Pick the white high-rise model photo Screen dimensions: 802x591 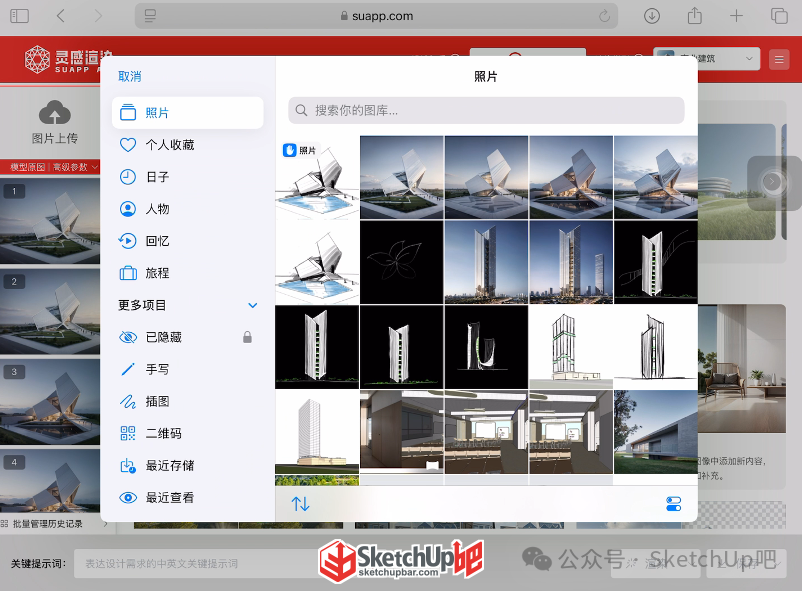pos(317,432)
